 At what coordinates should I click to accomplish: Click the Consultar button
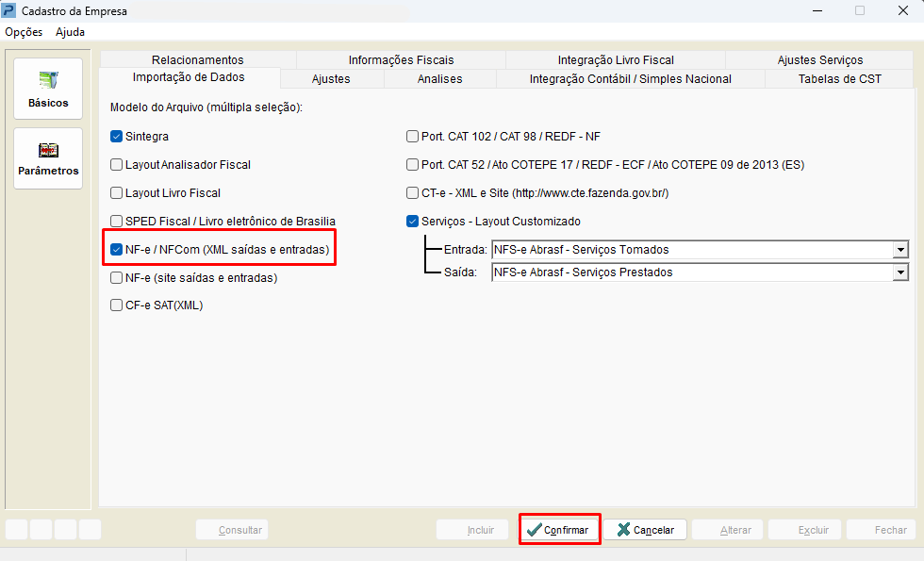(232, 530)
